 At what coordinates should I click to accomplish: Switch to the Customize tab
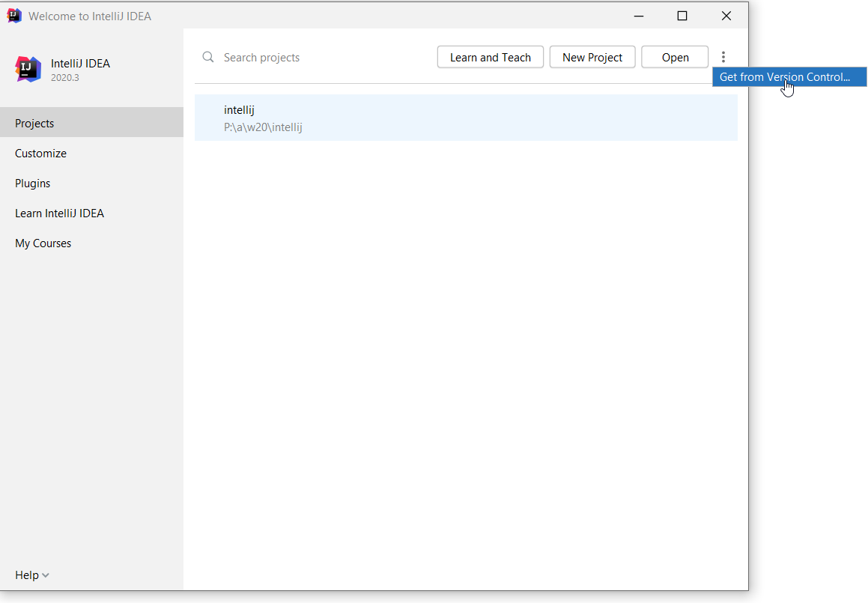tap(92, 154)
